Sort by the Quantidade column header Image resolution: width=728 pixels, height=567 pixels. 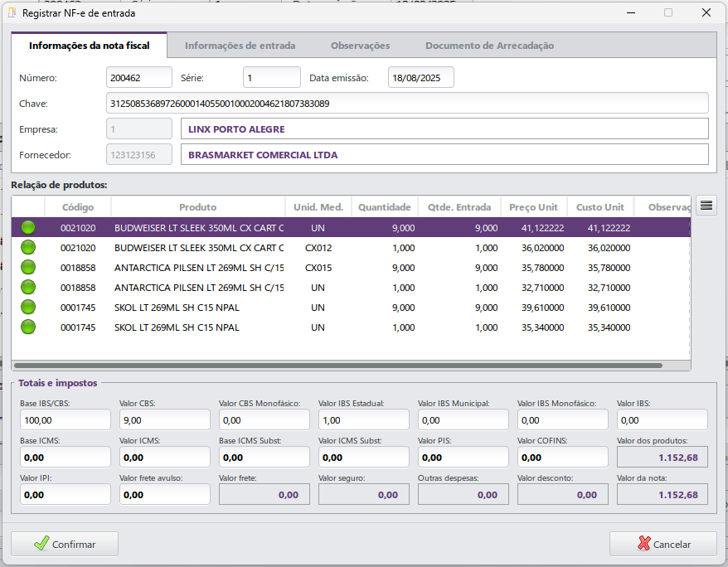(x=384, y=207)
